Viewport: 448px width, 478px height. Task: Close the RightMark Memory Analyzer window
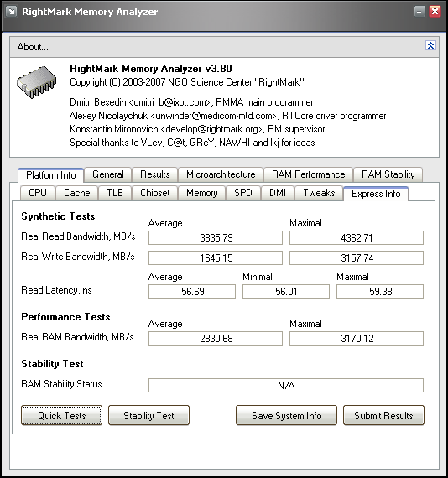[x=435, y=12]
